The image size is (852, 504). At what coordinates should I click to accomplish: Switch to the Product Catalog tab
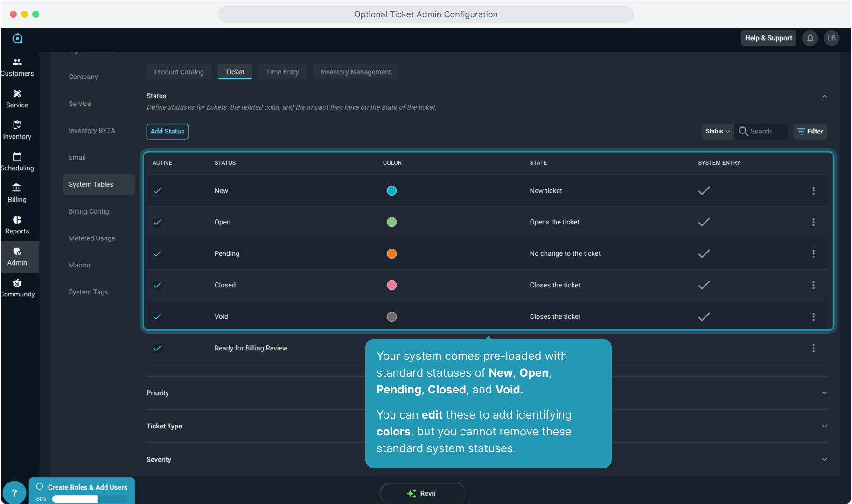click(179, 72)
